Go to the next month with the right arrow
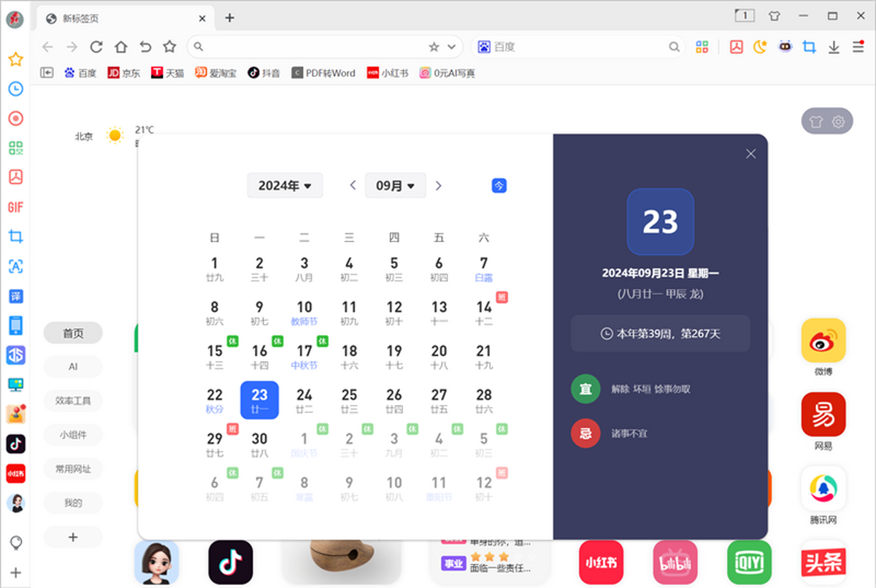This screenshot has height=588, width=876. (x=439, y=186)
